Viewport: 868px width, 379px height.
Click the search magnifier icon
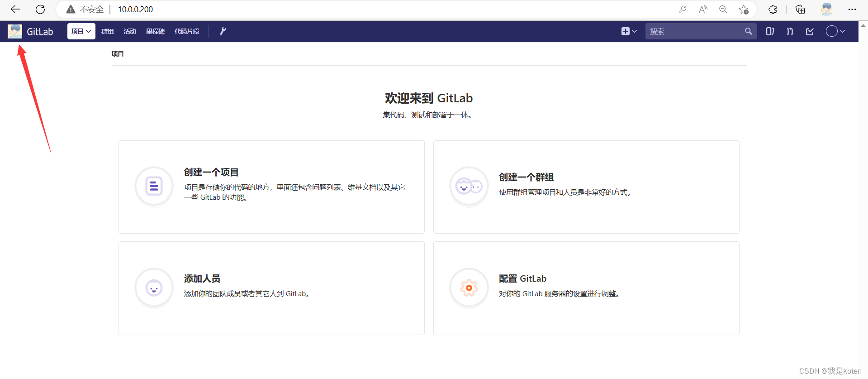(x=749, y=31)
